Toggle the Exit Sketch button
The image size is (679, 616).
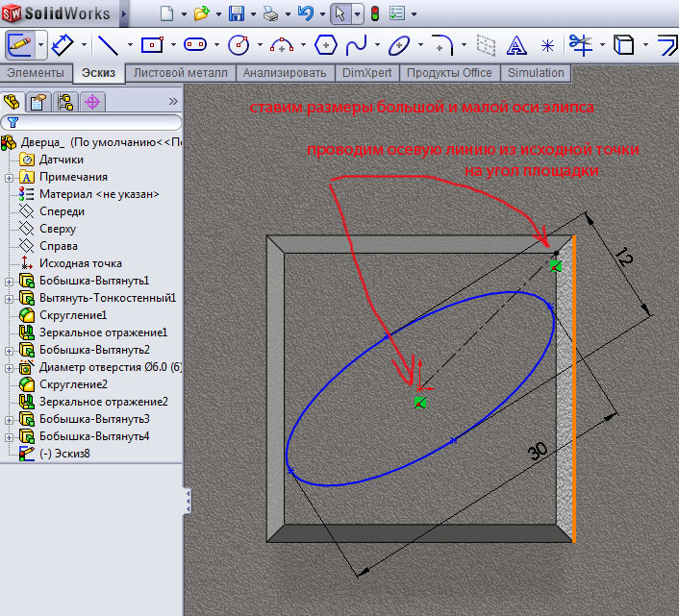[20, 45]
